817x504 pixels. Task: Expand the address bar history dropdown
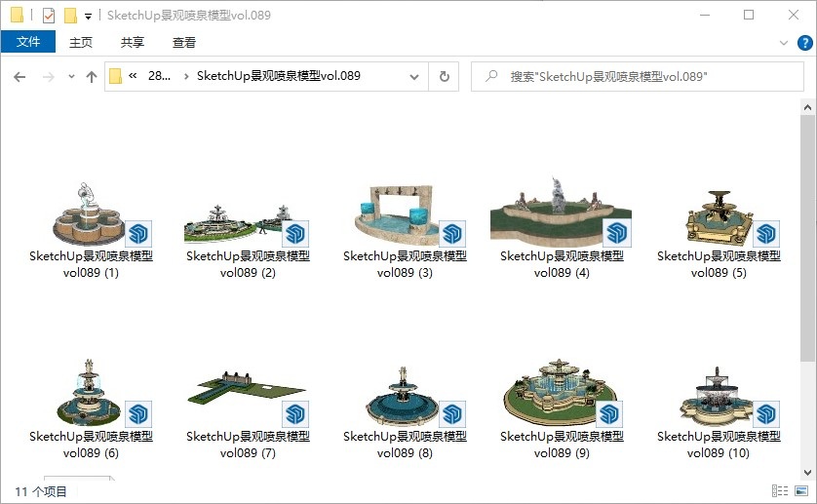[x=414, y=77]
